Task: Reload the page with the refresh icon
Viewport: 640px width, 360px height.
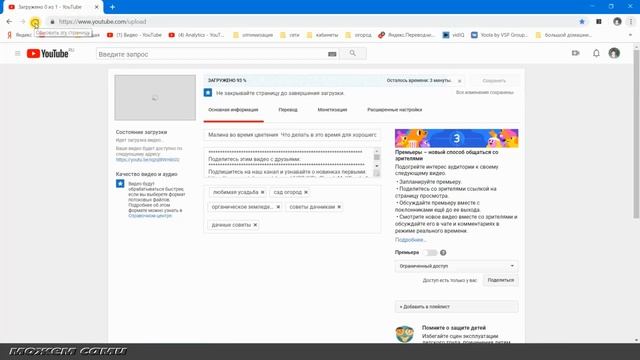Action: 35,22
